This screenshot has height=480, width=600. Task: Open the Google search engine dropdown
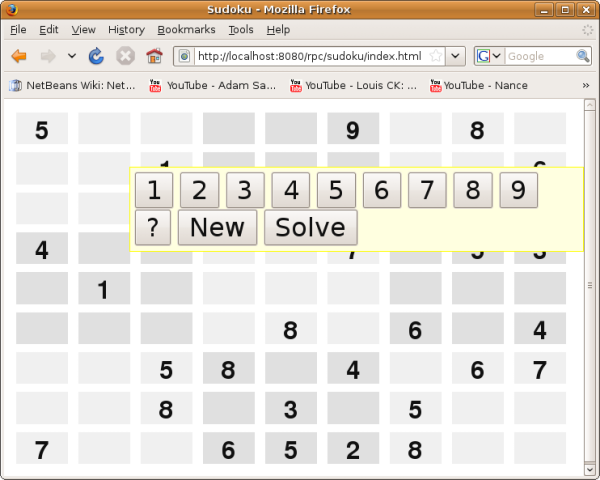489,57
